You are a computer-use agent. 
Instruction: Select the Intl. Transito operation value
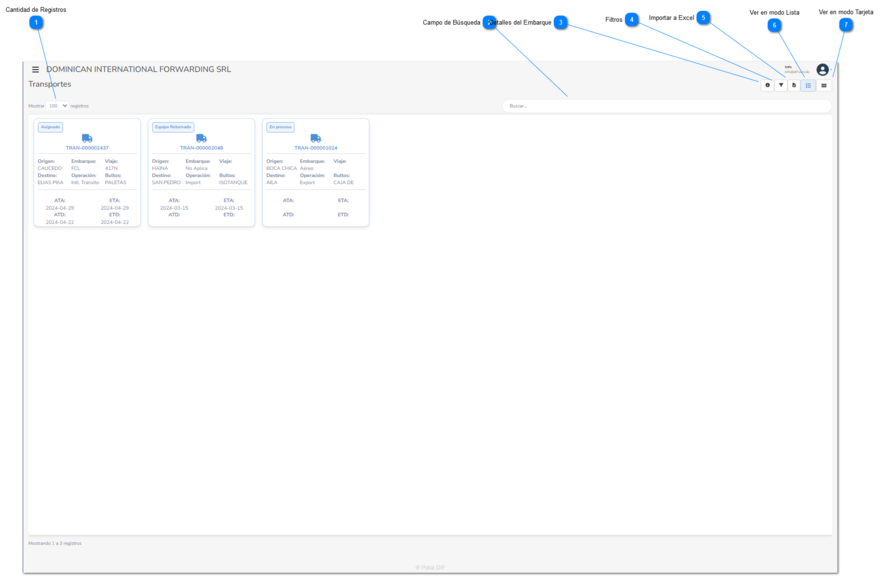click(85, 183)
